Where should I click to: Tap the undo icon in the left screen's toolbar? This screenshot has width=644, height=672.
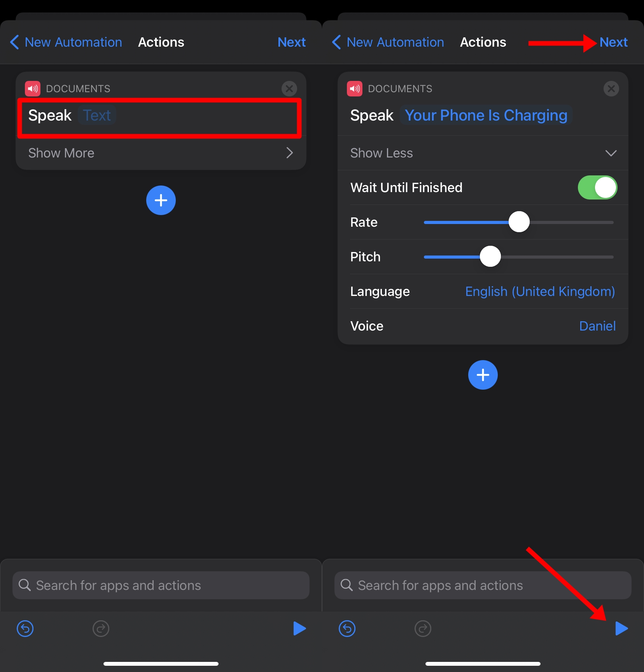tap(25, 628)
